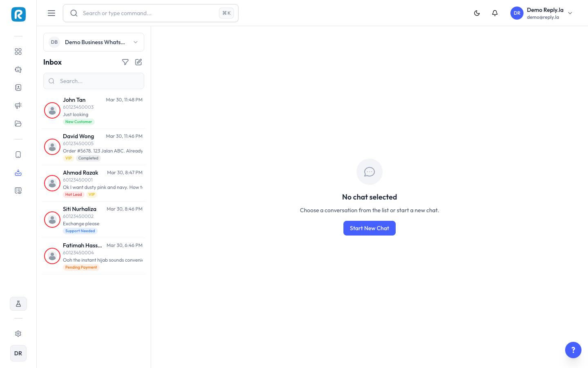Open John Tan conversation
The width and height of the screenshot is (588, 368).
point(94,110)
